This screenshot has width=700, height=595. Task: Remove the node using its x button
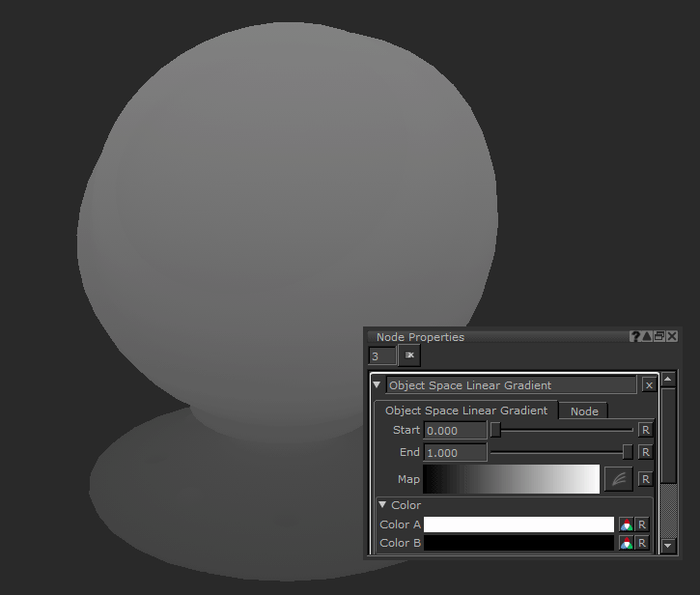649,385
